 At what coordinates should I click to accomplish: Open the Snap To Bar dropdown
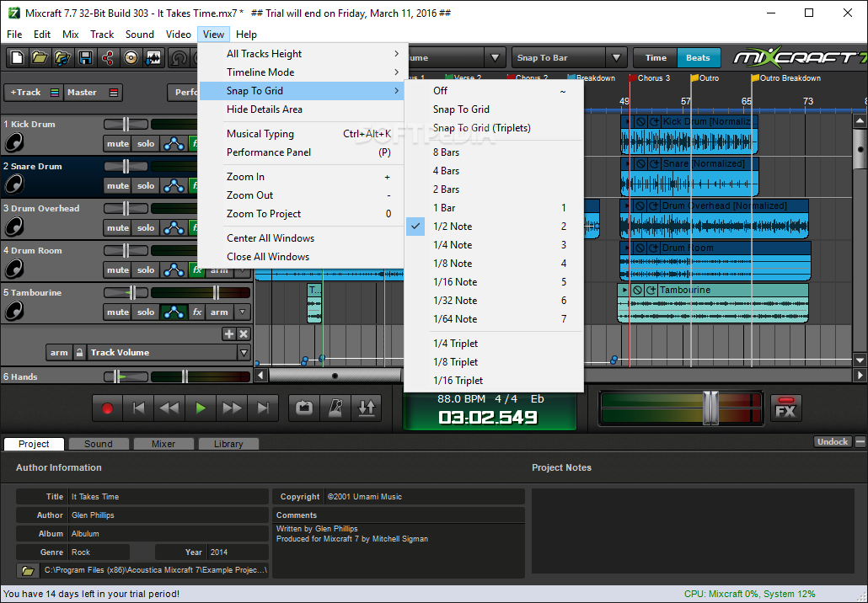616,57
